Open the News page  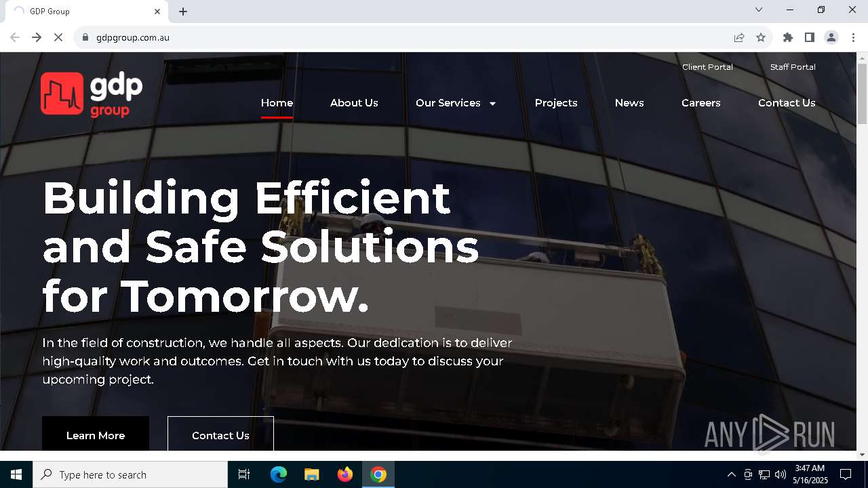pyautogui.click(x=629, y=103)
